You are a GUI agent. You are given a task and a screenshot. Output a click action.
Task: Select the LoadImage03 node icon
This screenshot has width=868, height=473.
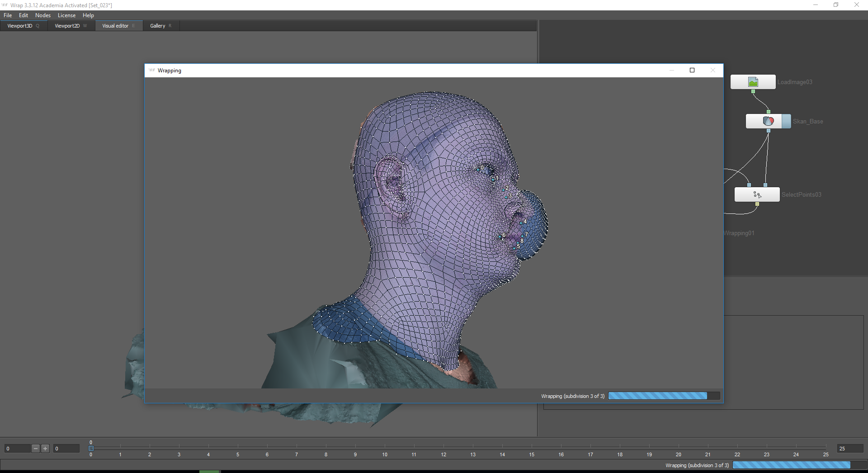[753, 82]
